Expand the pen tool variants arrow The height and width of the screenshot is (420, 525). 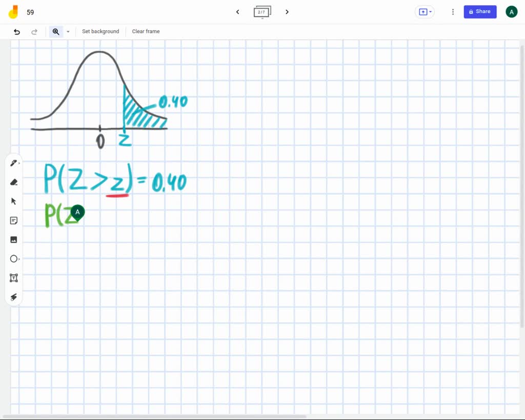coord(21,163)
